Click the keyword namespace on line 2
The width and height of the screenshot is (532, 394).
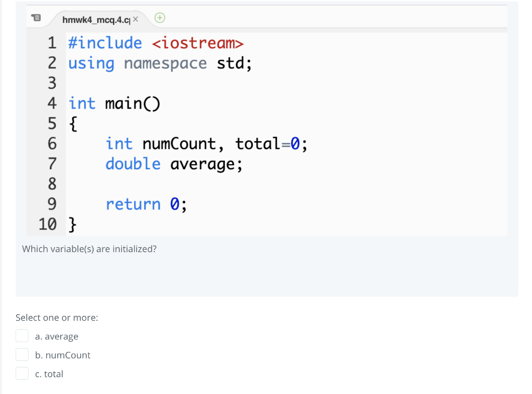165,63
